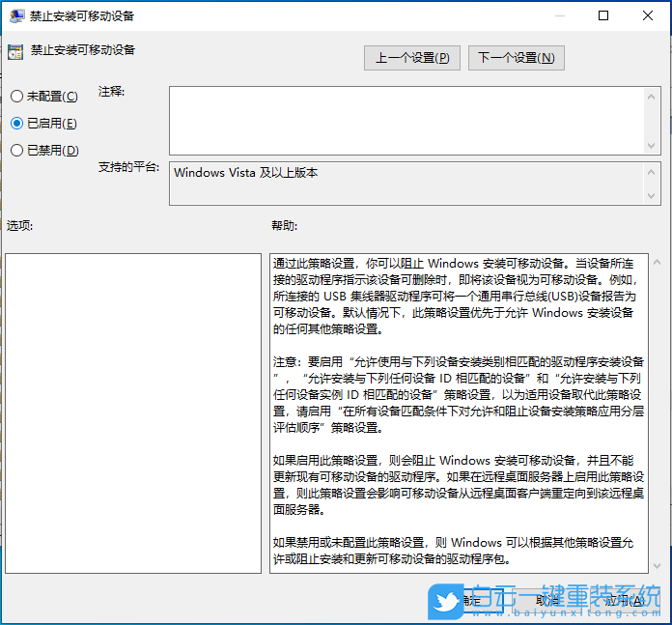Click the 选项 options list pane

(133, 413)
